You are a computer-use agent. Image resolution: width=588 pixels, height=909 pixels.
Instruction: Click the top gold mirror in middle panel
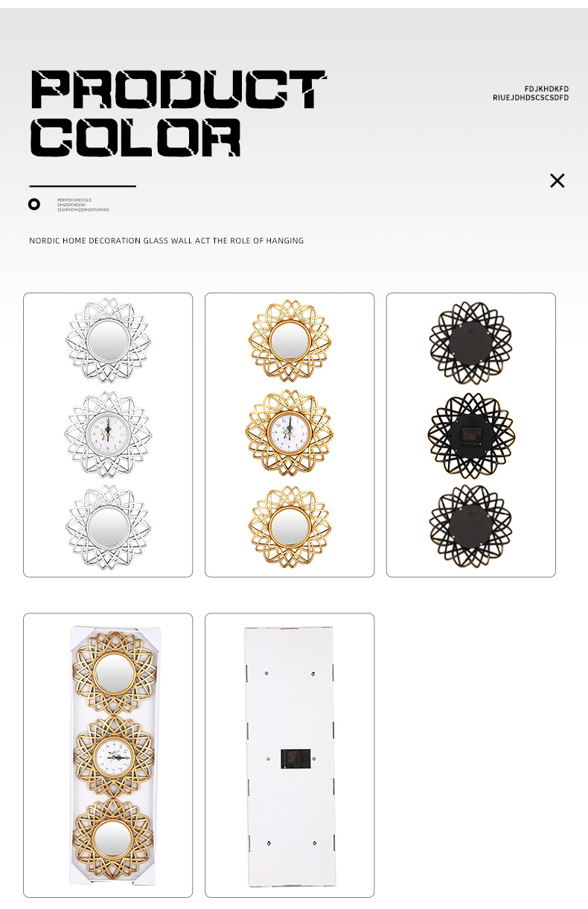pyautogui.click(x=290, y=342)
